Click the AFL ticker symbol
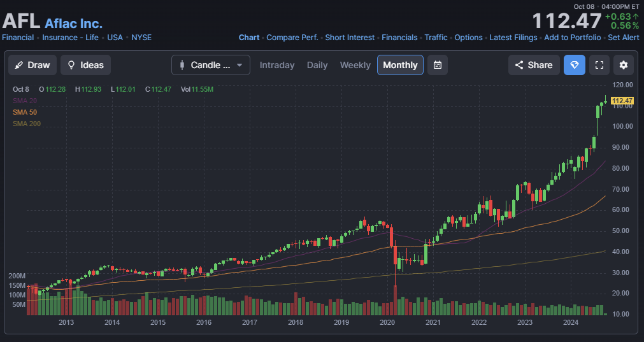This screenshot has width=644, height=342. [x=21, y=21]
